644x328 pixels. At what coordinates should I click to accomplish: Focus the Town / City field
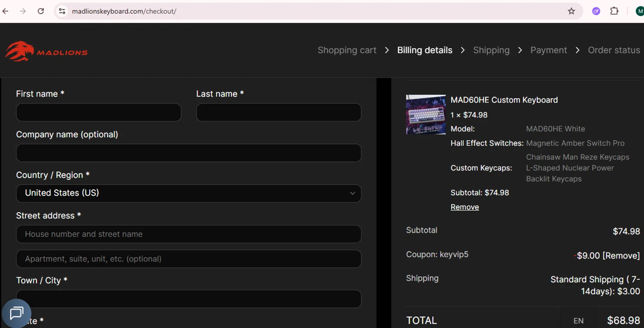click(x=188, y=299)
